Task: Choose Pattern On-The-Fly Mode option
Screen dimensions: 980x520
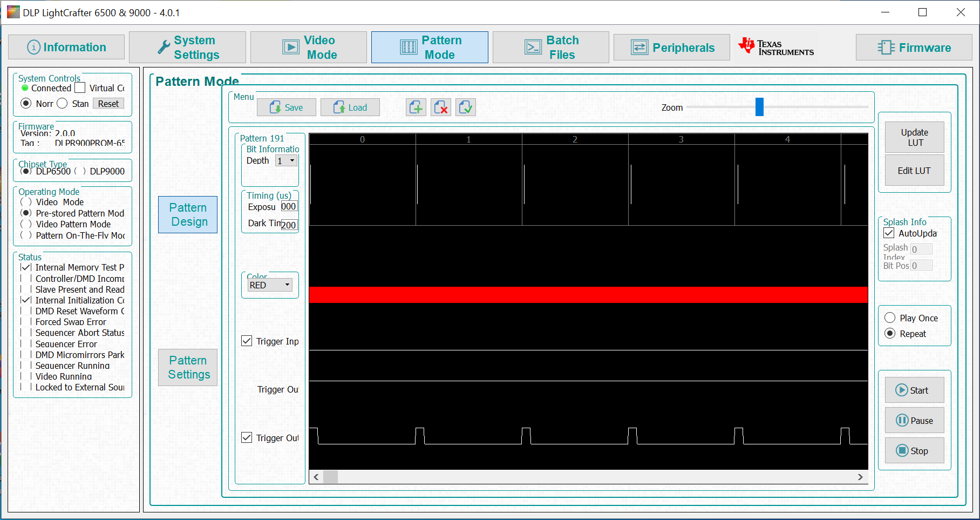Action: click(25, 235)
